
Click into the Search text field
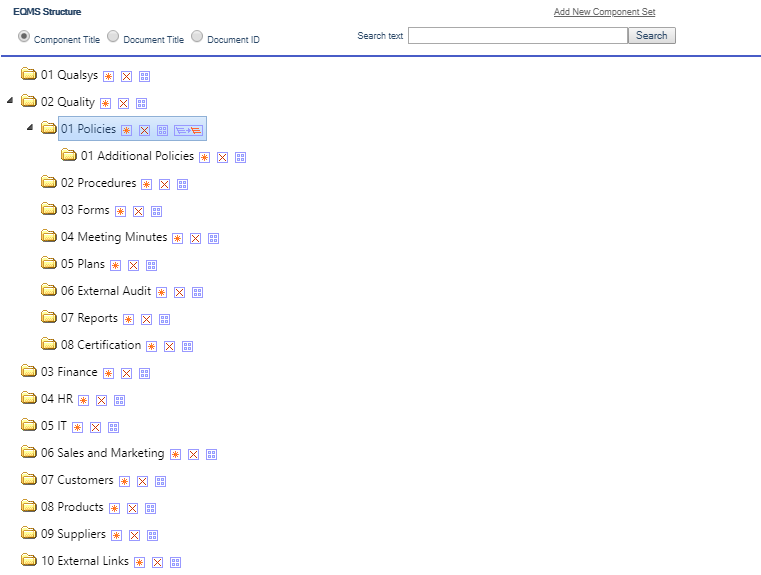(x=518, y=35)
